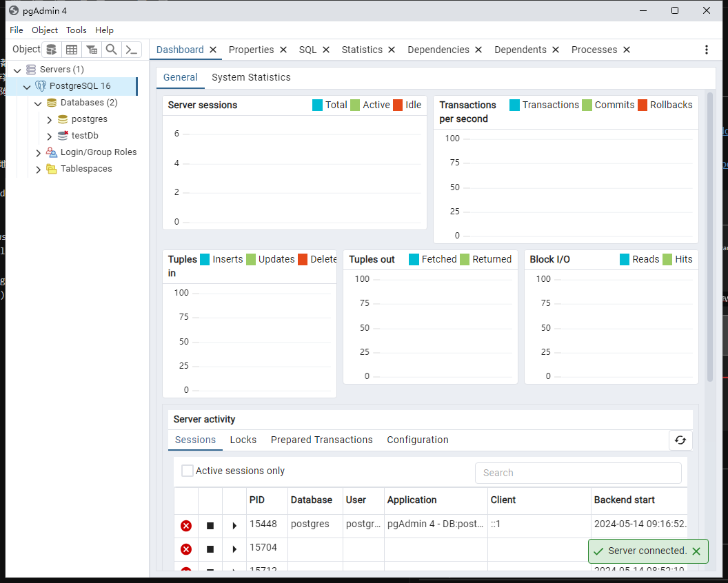Expand the postgres database node
This screenshot has height=583, width=728.
[x=49, y=120]
